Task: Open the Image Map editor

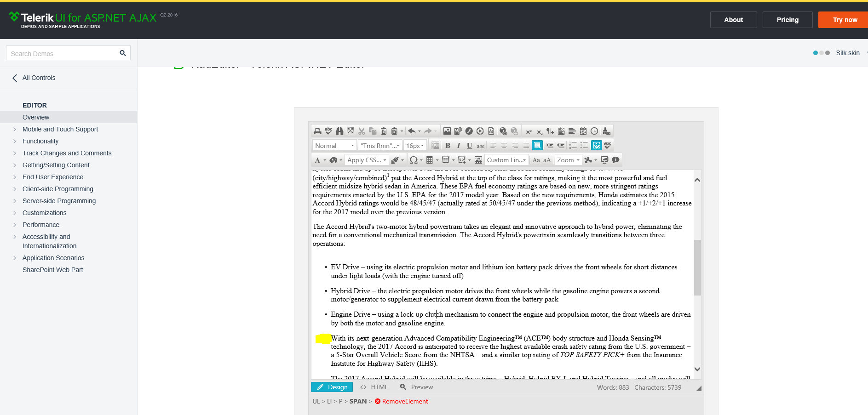Action: [x=478, y=160]
